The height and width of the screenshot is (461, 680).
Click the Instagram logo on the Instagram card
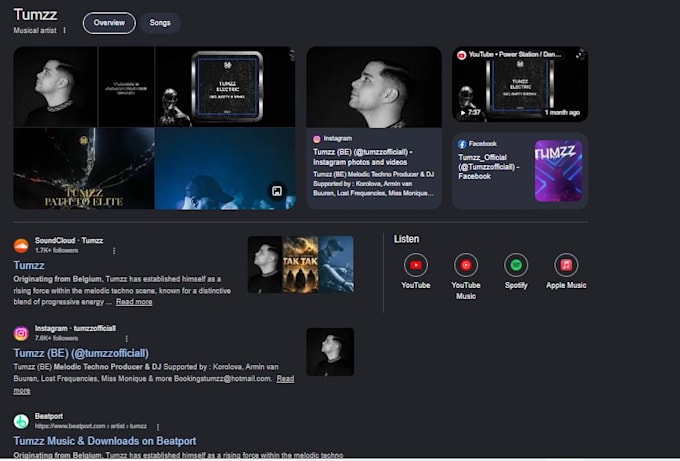(317, 139)
